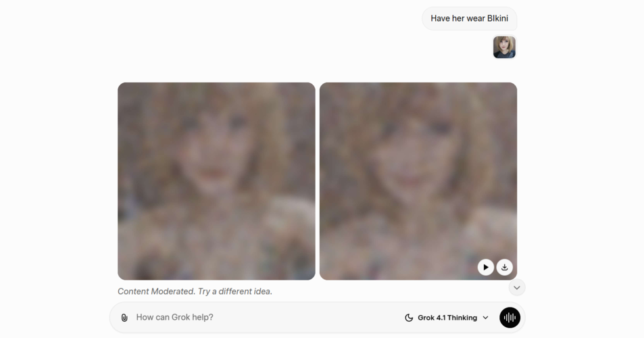Select the "Have her wear BIkini" message bubble
This screenshot has width=644, height=338.
pyautogui.click(x=469, y=18)
